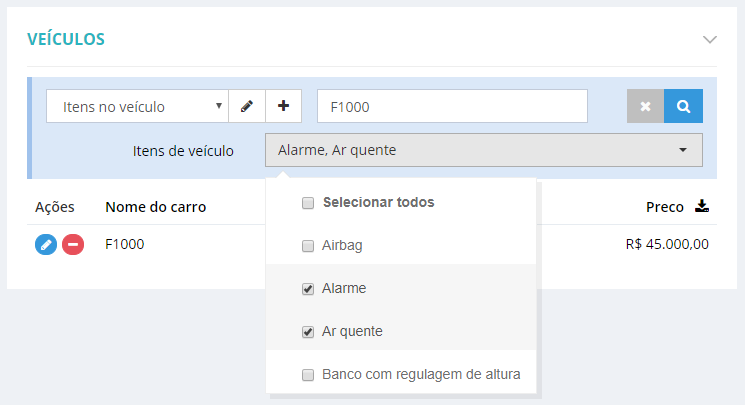745x405 pixels.
Task: Check the Selecionar todos checkbox
Action: point(308,202)
